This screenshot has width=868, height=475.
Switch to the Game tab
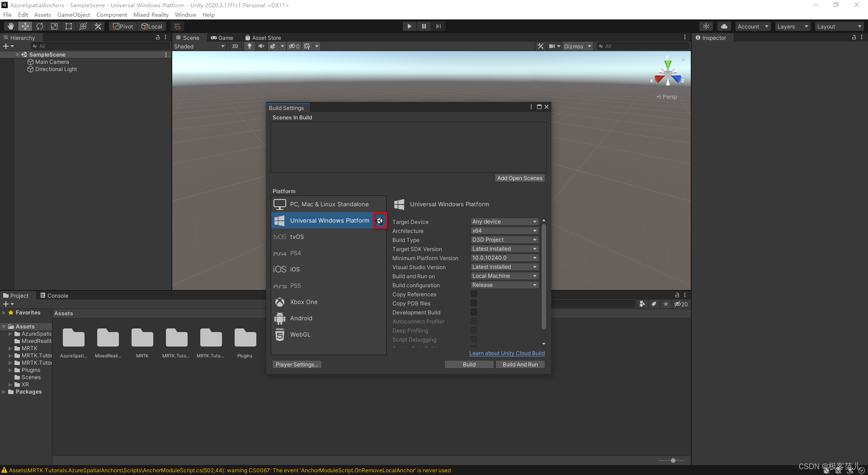[x=222, y=38]
